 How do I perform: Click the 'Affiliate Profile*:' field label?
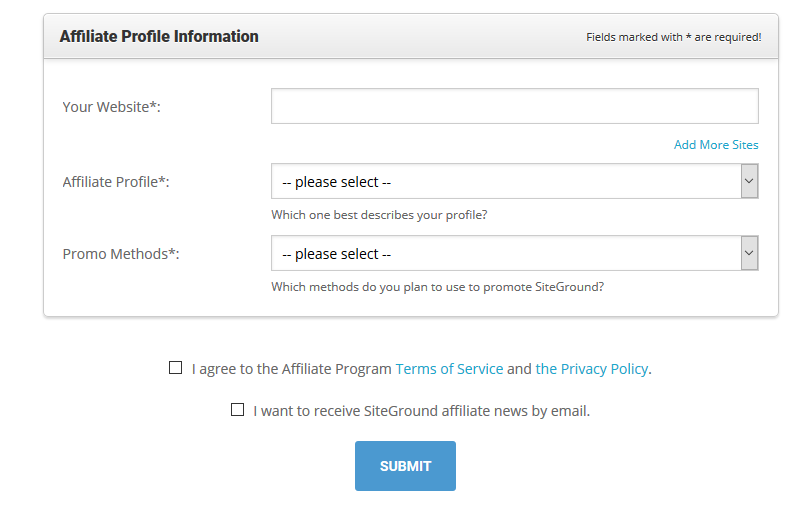click(x=116, y=182)
